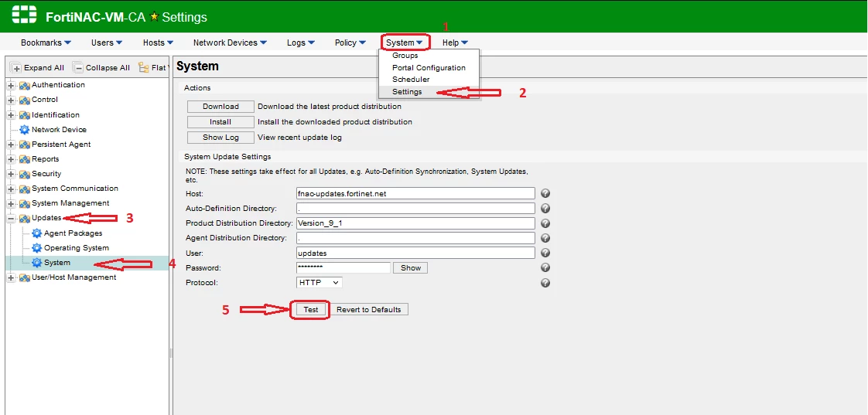The width and height of the screenshot is (868, 415).
Task: Open the Logs menu
Action: pyautogui.click(x=301, y=43)
